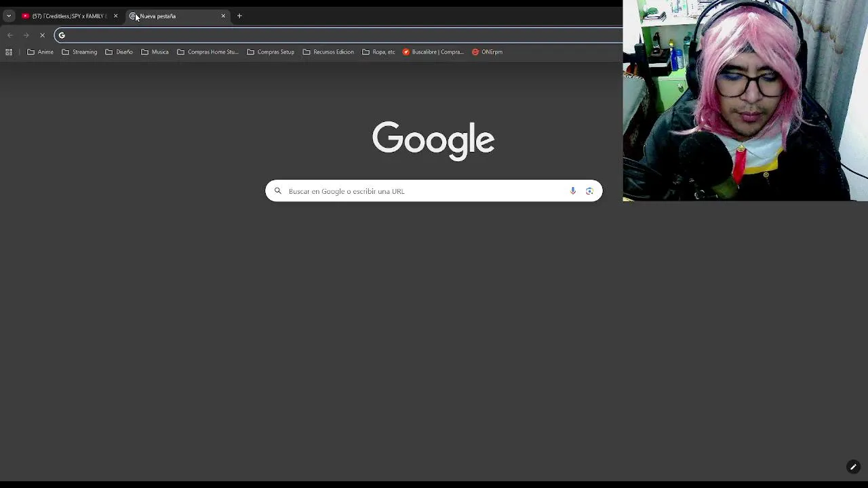Open the Diseño bookmarks folder

click(x=119, y=52)
